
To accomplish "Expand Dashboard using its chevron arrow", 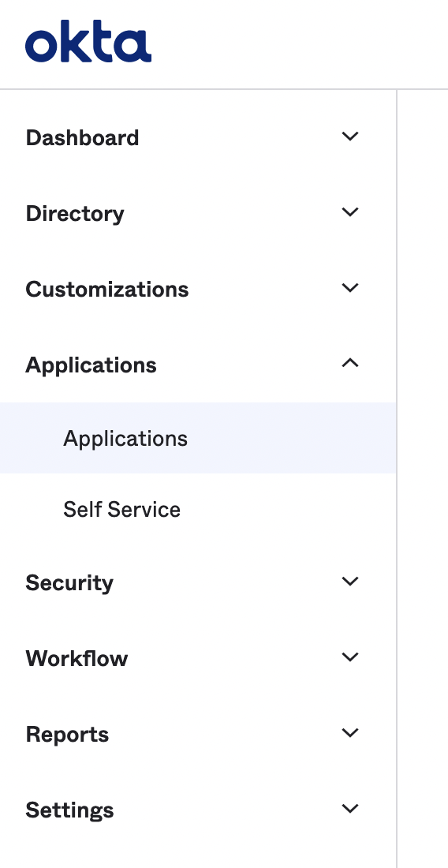I will tap(350, 137).
